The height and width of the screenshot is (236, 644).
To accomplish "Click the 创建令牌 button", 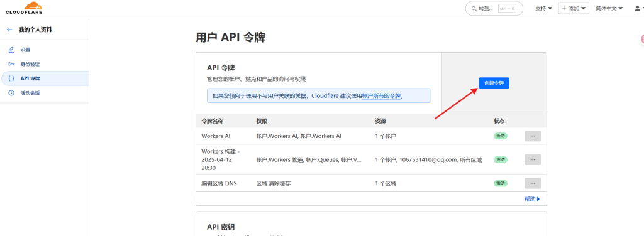I will [x=494, y=83].
